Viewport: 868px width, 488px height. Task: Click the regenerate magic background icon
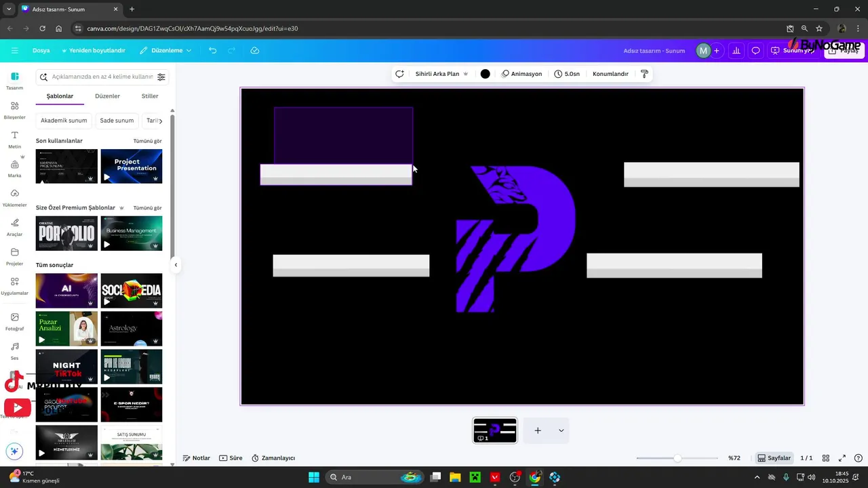click(x=399, y=74)
